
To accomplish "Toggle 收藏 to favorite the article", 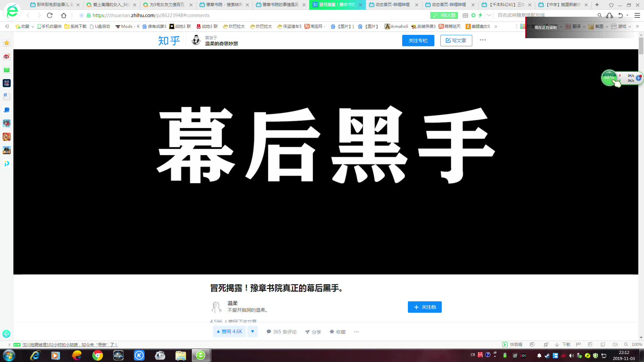I will (x=337, y=331).
